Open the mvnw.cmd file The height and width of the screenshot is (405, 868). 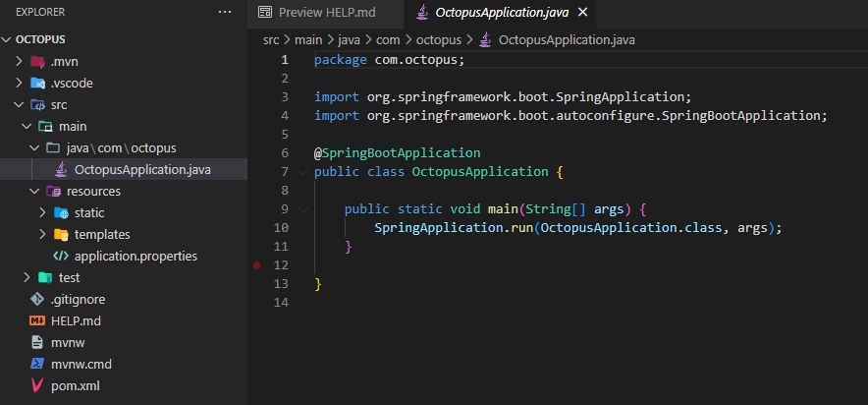[81, 364]
